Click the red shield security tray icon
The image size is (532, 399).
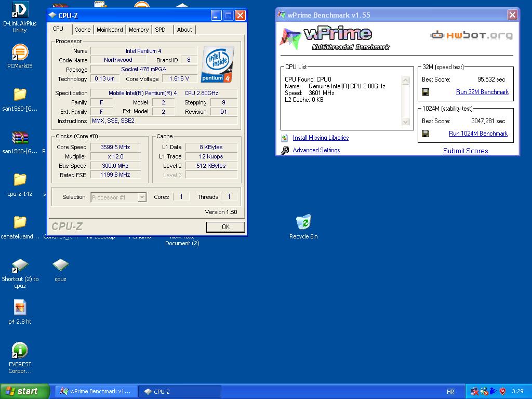pos(502,391)
